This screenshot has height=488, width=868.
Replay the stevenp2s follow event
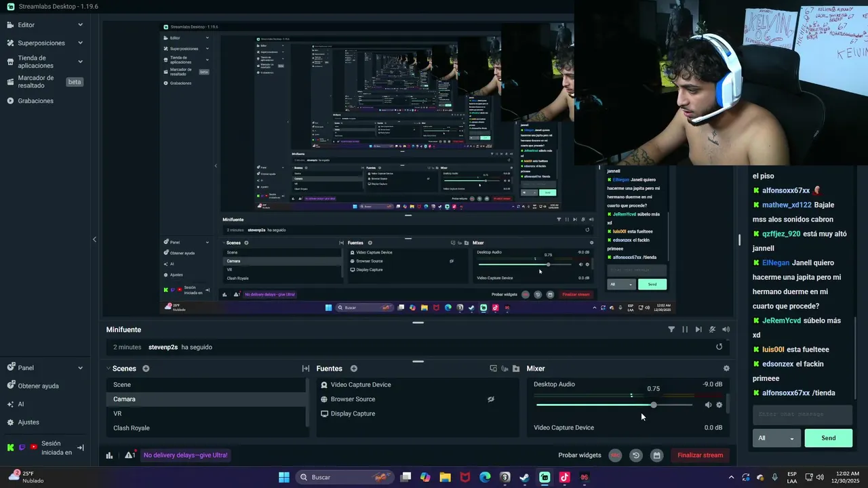tap(719, 347)
